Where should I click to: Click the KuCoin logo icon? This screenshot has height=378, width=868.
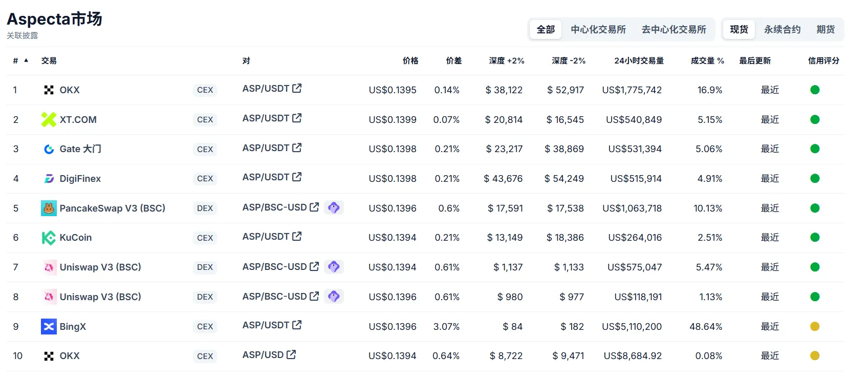[x=49, y=238]
